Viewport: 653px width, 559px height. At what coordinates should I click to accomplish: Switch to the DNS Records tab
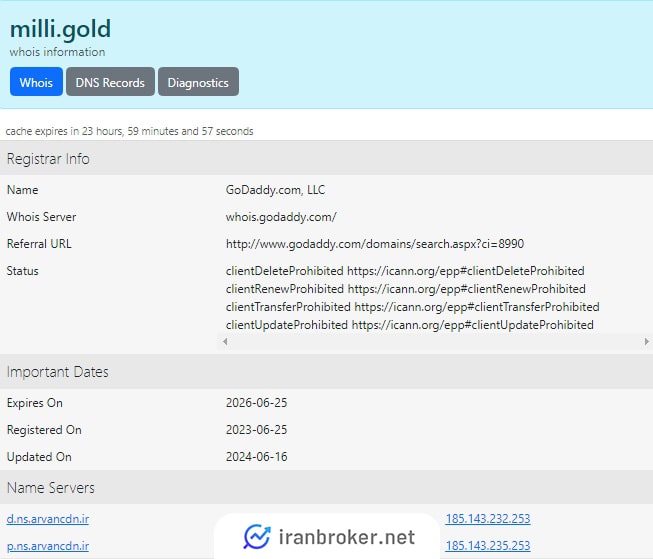point(110,82)
